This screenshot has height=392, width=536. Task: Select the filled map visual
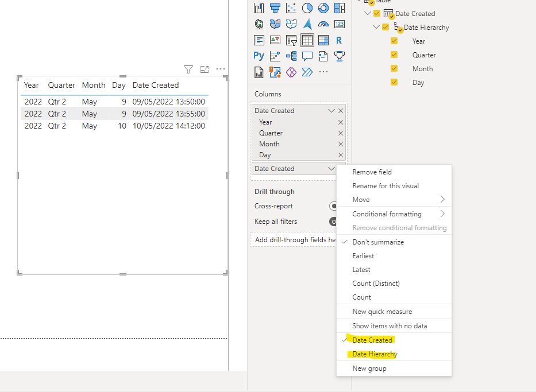click(x=275, y=24)
